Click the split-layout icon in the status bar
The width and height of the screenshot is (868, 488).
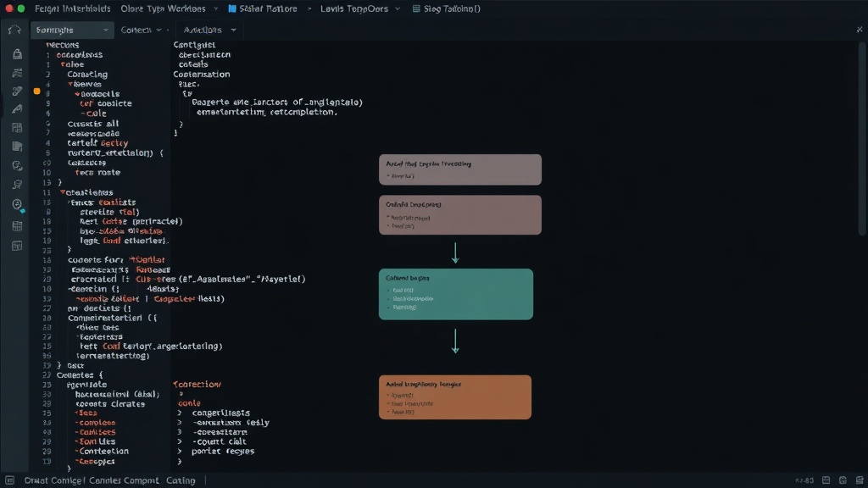pyautogui.click(x=826, y=480)
